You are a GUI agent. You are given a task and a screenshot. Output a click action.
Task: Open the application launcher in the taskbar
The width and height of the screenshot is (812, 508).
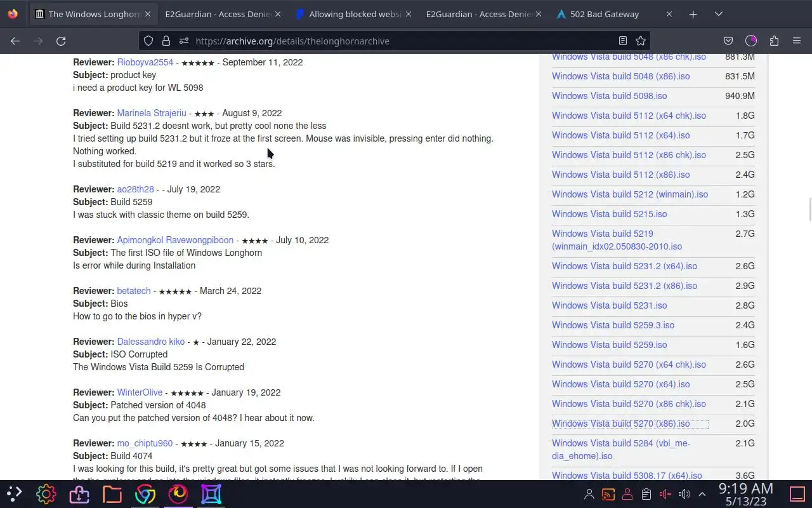point(14,493)
